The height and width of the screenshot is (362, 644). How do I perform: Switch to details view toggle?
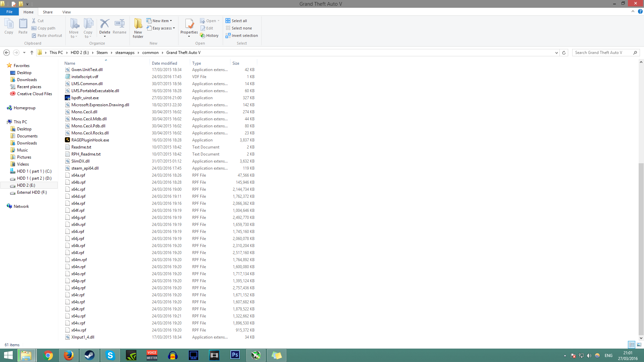point(632,345)
